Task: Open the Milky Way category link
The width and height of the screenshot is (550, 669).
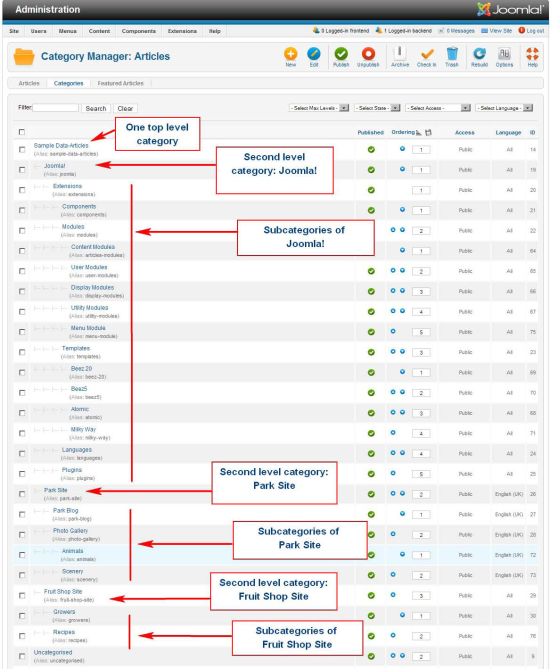Action: [83, 429]
